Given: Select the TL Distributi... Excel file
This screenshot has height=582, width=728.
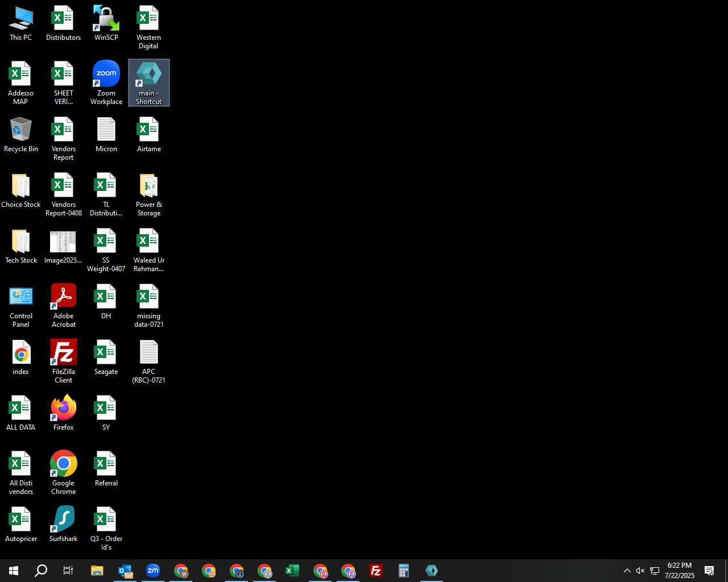Looking at the screenshot, I should [106, 195].
